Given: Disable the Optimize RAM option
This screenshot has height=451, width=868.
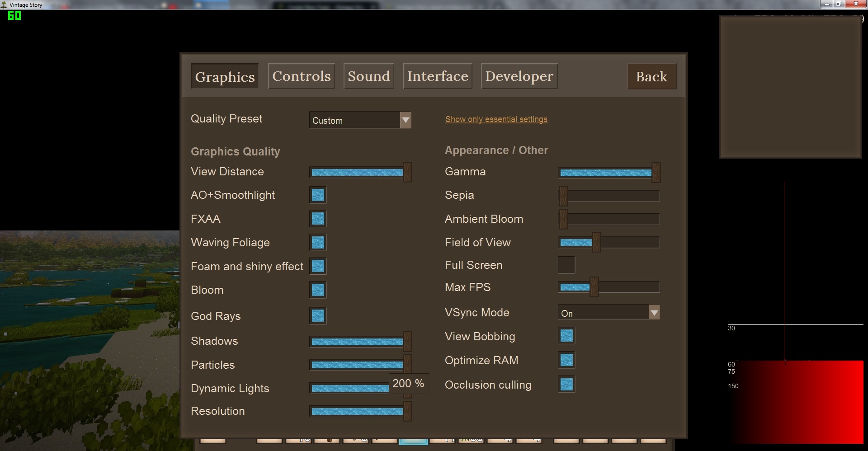Looking at the screenshot, I should point(566,360).
